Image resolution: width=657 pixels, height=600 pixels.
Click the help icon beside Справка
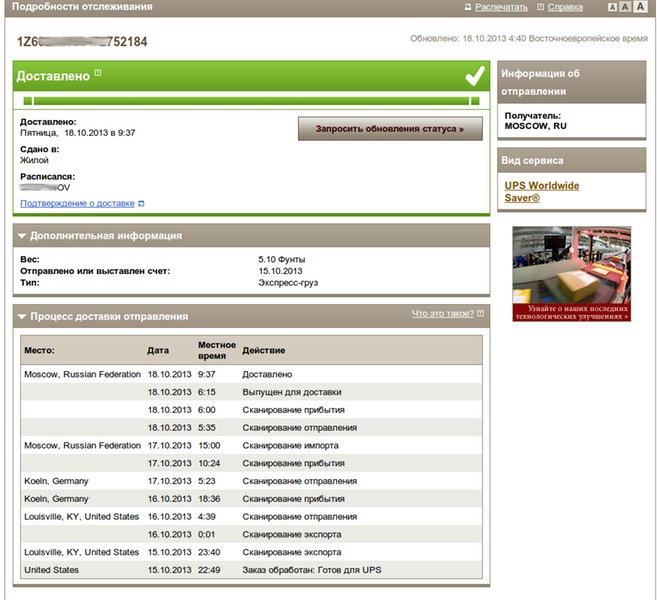[x=541, y=7]
